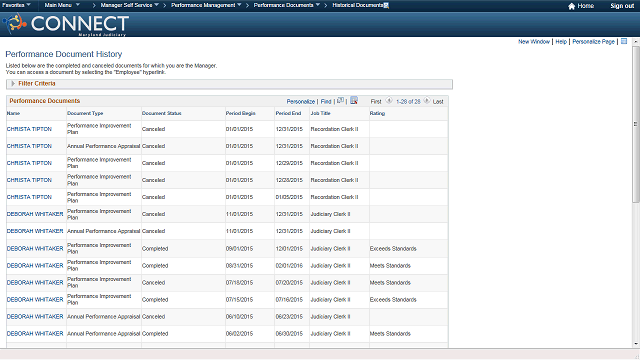This screenshot has height=360, width=640.
Task: Sort by Period Begin column header
Action: [x=240, y=113]
